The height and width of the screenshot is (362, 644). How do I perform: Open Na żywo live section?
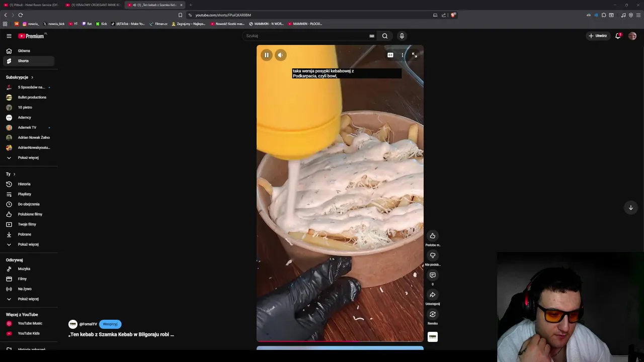[x=29, y=289]
